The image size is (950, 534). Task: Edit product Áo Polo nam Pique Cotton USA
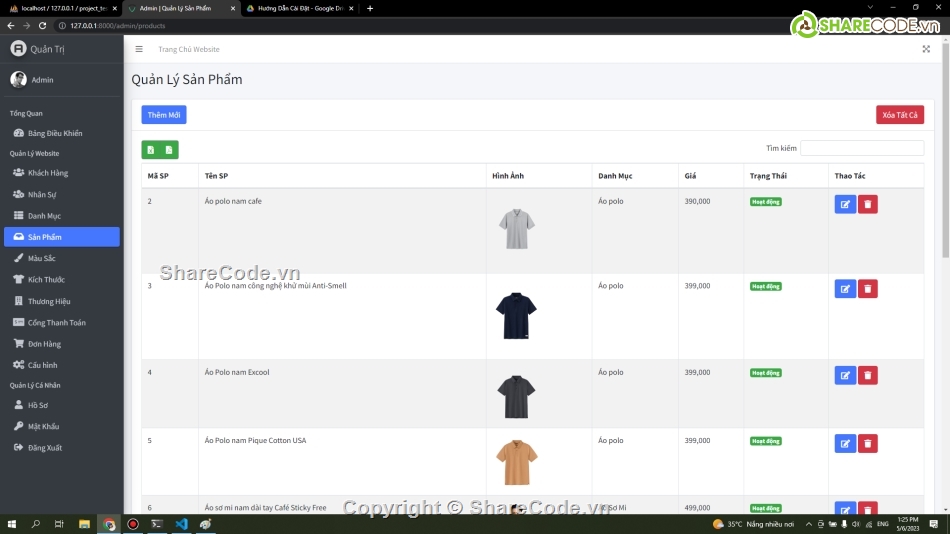845,444
